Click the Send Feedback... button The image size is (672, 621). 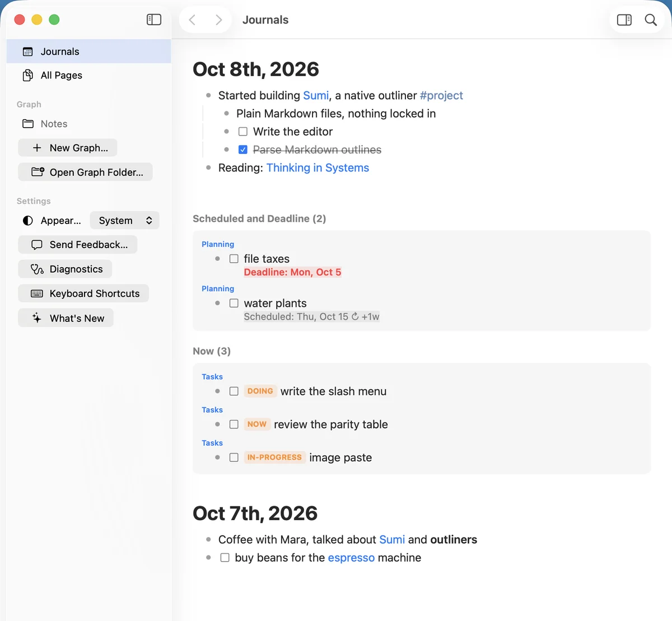(78, 245)
